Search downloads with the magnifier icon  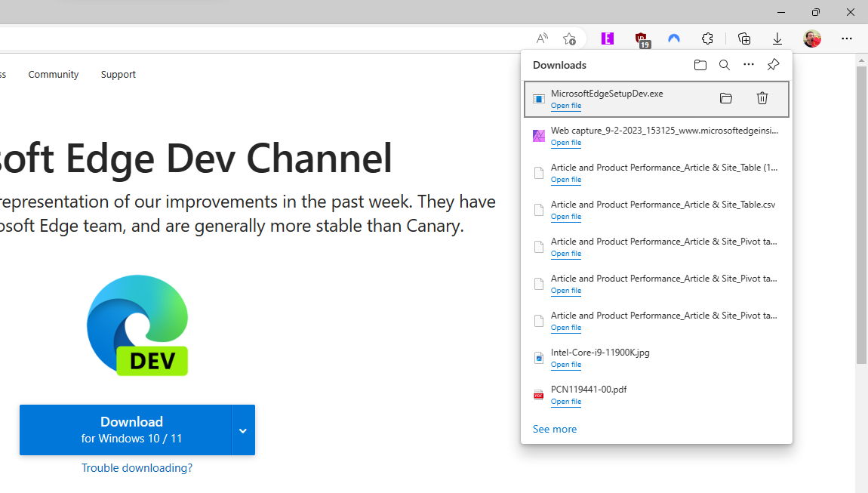tap(724, 65)
